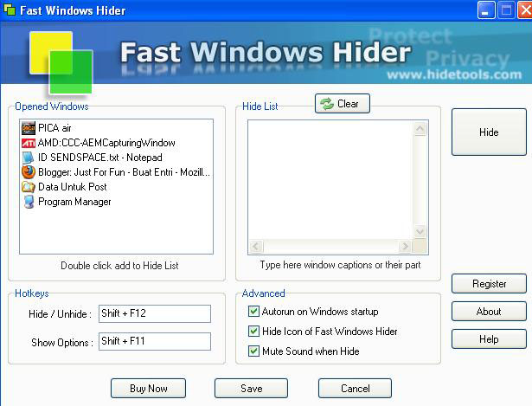Click the Show Options hotkey field

tap(155, 341)
